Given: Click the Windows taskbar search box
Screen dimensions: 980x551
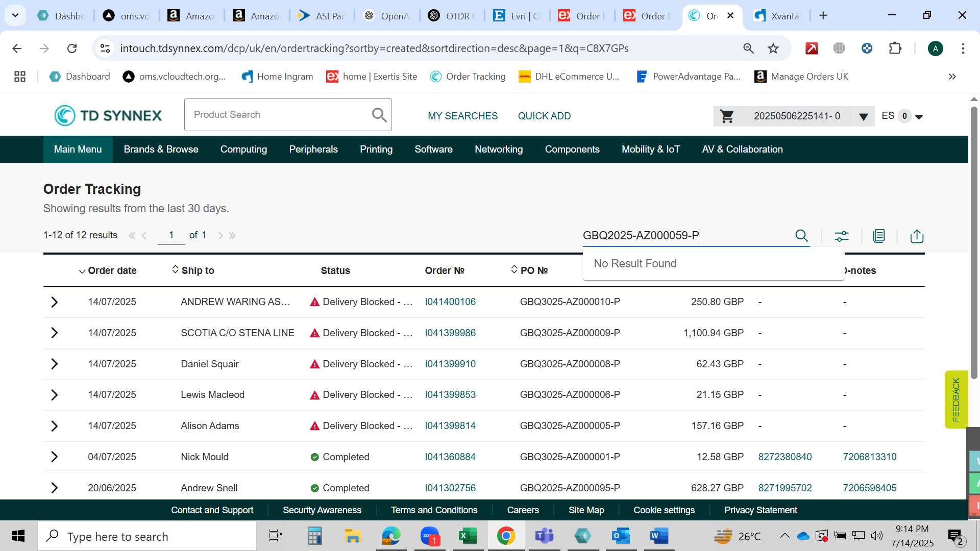Looking at the screenshot, I should coord(147,536).
